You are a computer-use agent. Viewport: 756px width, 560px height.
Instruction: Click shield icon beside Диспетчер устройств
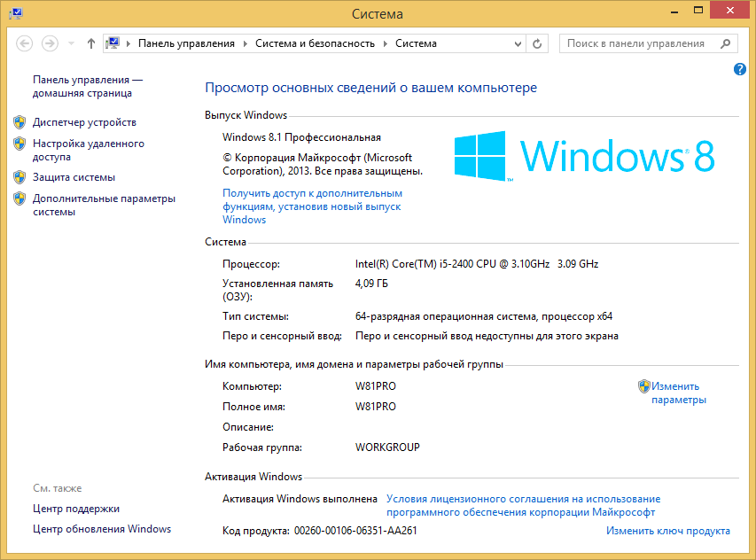[19, 122]
